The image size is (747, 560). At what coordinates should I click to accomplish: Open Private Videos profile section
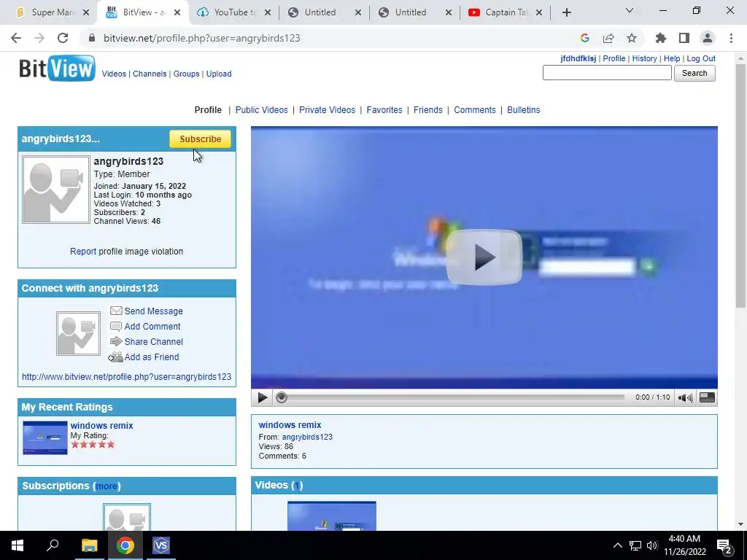(x=328, y=110)
